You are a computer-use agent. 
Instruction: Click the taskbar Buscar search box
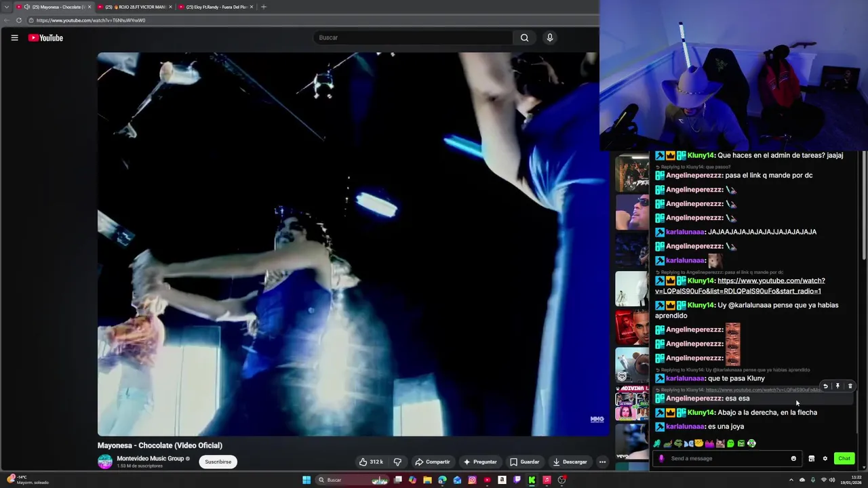[353, 480]
